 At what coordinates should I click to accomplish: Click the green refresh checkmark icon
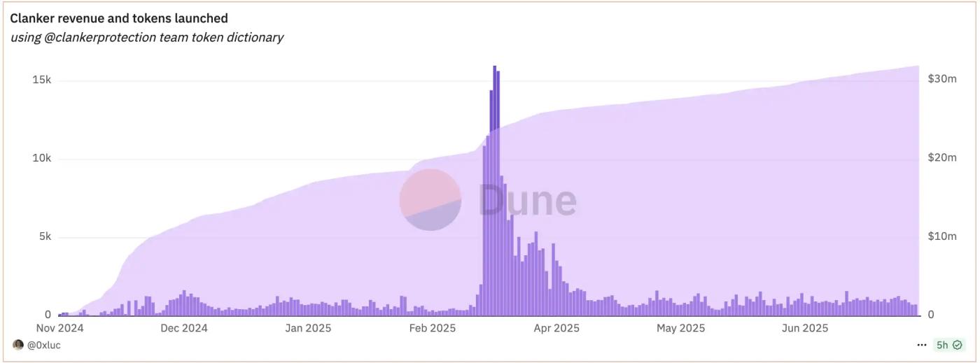(x=957, y=345)
